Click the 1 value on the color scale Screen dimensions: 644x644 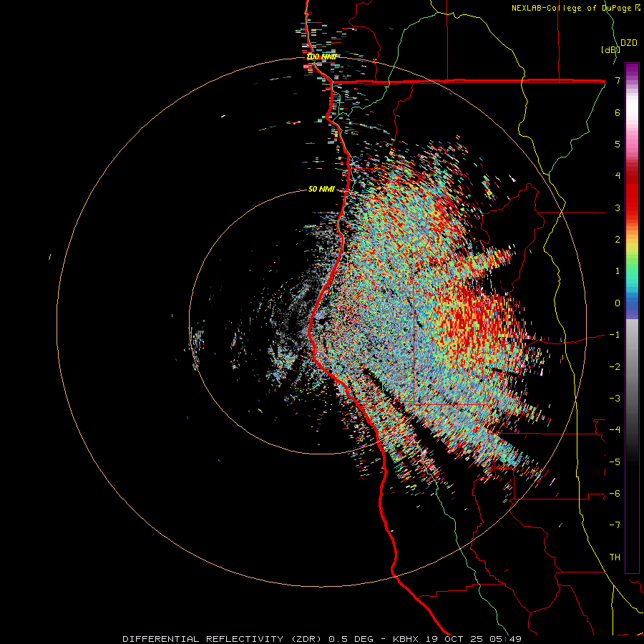[x=618, y=271]
